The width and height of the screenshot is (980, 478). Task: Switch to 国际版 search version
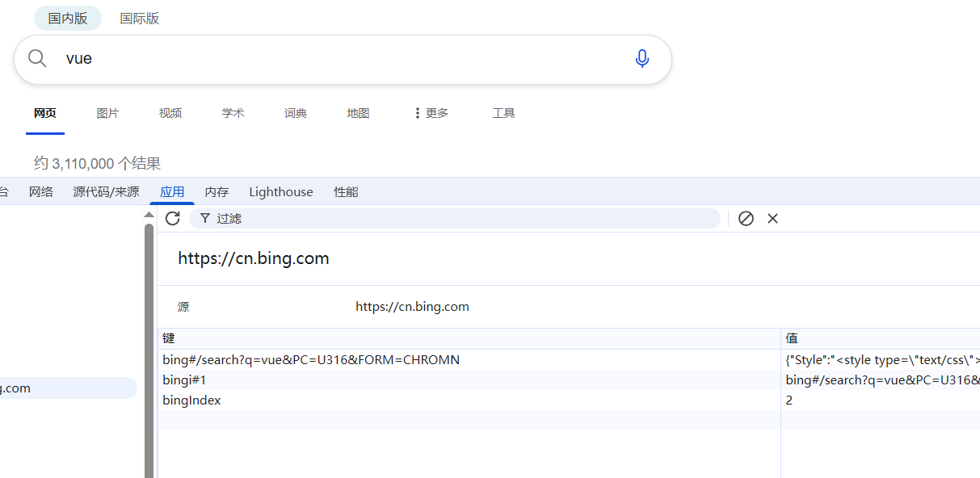coord(140,18)
